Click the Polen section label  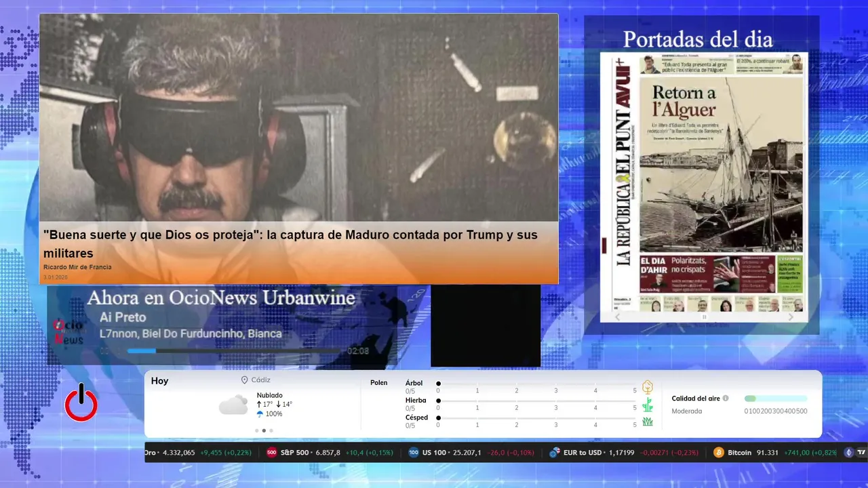pos(379,383)
